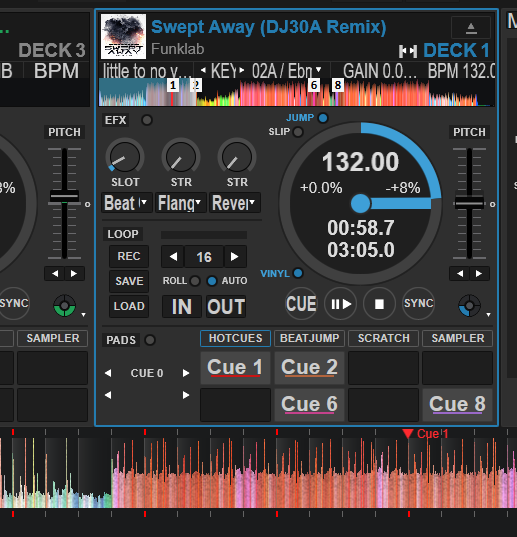Sync Deck 1 tempo with the SYNC button
The height and width of the screenshot is (537, 517).
tap(418, 303)
